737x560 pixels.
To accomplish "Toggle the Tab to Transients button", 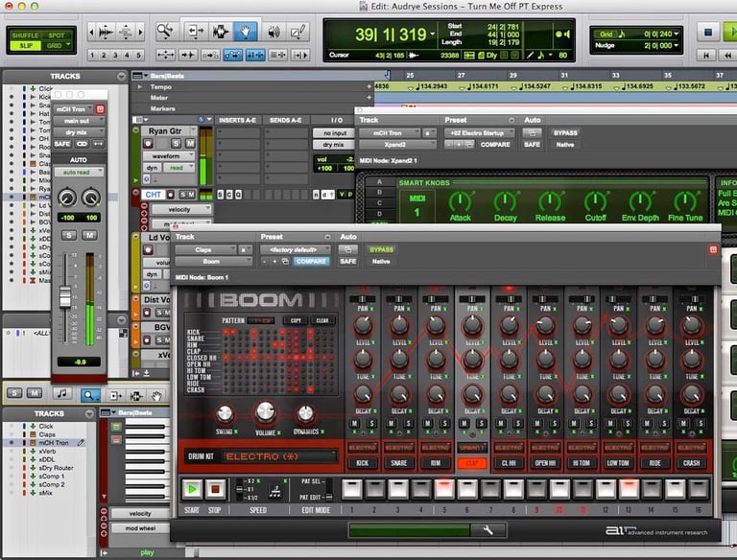I will tap(187, 56).
